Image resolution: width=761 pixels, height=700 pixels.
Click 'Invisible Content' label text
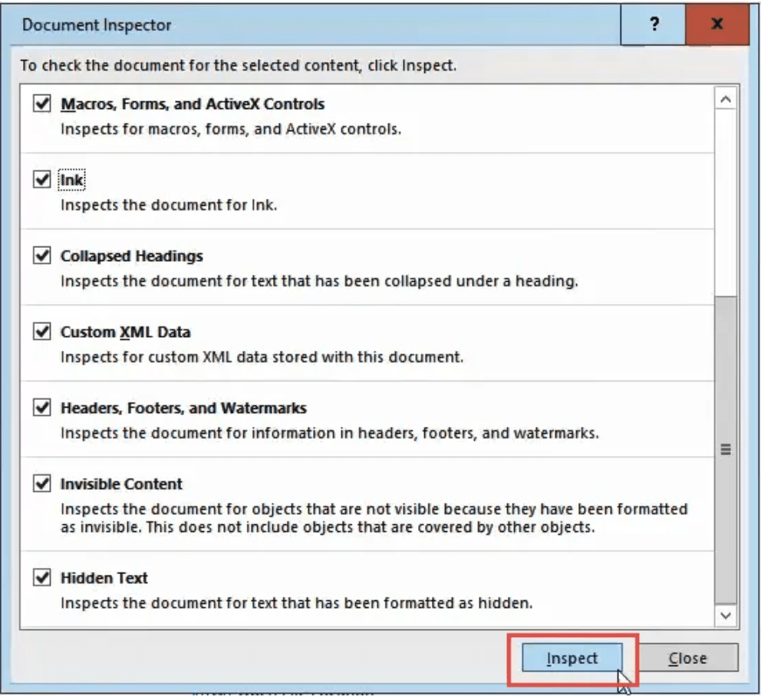pos(121,484)
